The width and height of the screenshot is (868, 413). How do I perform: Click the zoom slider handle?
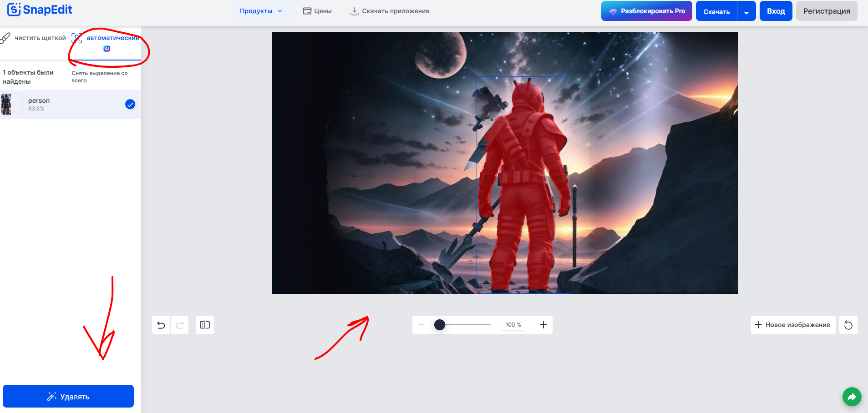tap(439, 325)
